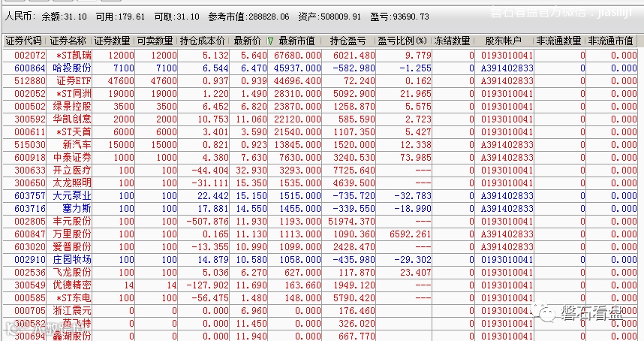
Task: Select 庄园牧场 stock name
Action: [x=72, y=259]
